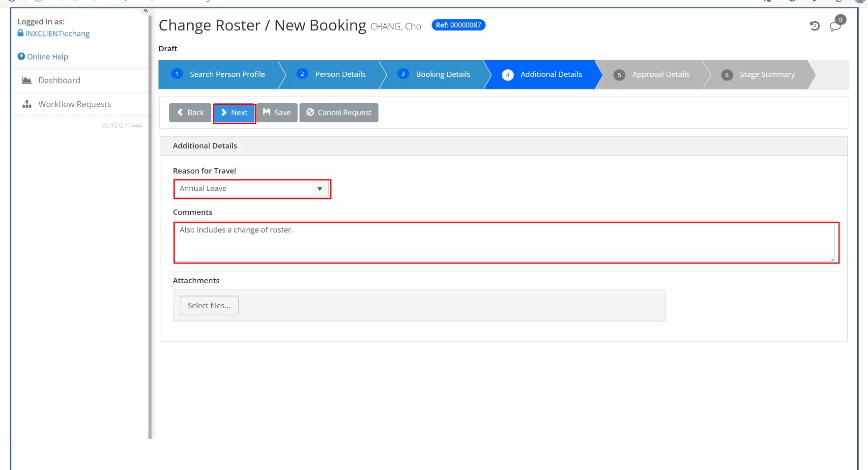Click the Online Help question icon

pos(21,57)
